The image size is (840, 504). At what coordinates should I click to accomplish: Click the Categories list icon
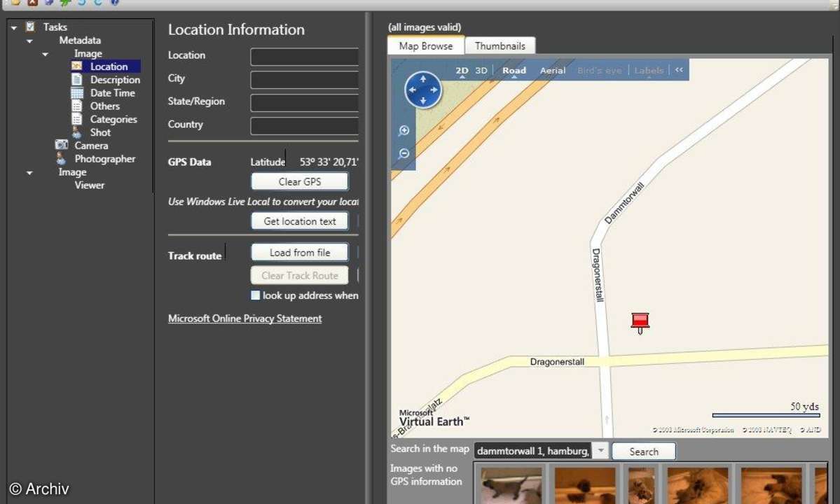[x=76, y=119]
